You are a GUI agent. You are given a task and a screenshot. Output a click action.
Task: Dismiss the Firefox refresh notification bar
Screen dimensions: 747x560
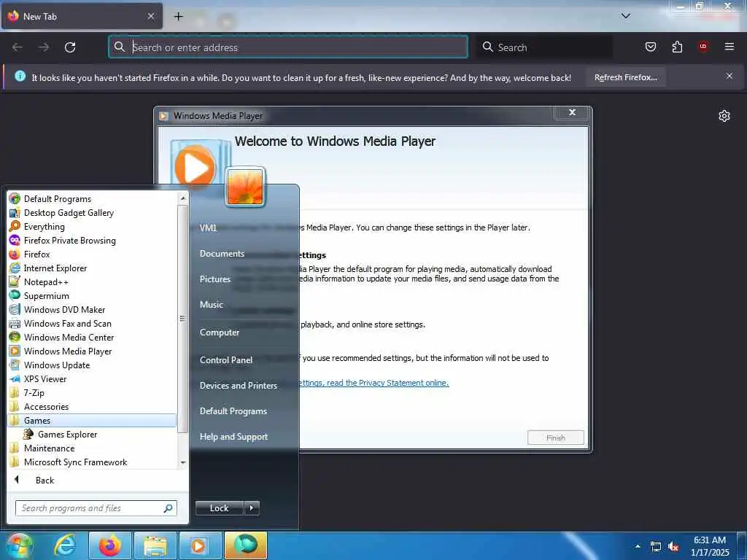tap(729, 76)
